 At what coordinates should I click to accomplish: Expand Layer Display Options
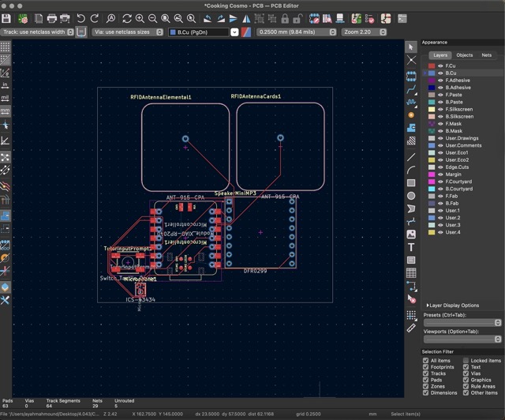point(454,305)
